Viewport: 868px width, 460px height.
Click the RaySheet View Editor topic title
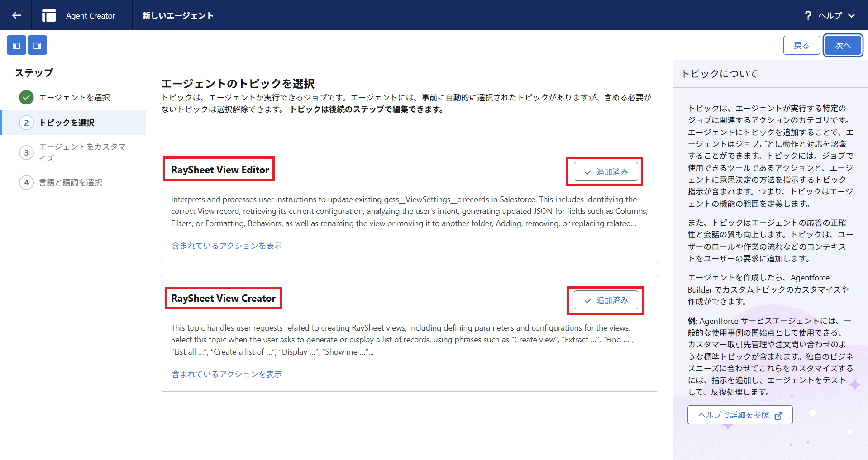pos(220,170)
